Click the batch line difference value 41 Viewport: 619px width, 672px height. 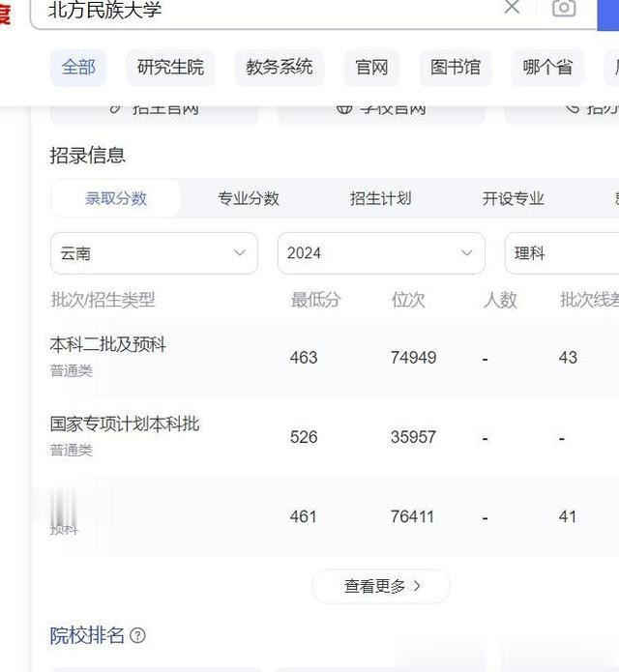pyautogui.click(x=567, y=516)
